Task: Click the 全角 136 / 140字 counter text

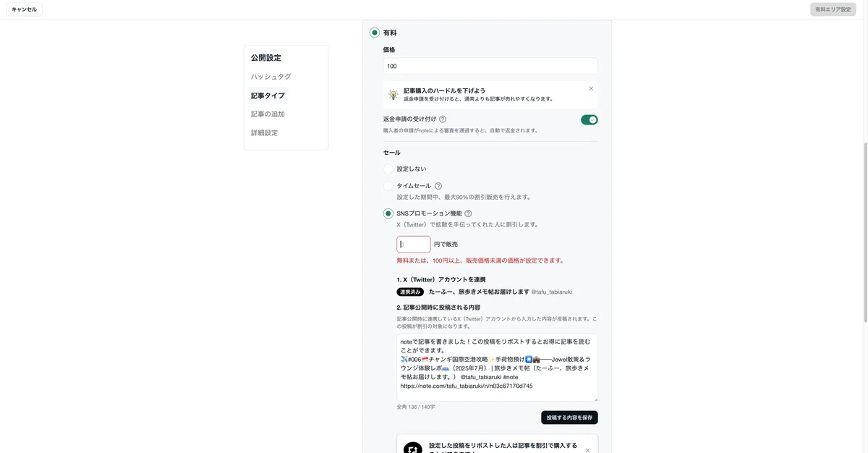Action: click(x=416, y=407)
